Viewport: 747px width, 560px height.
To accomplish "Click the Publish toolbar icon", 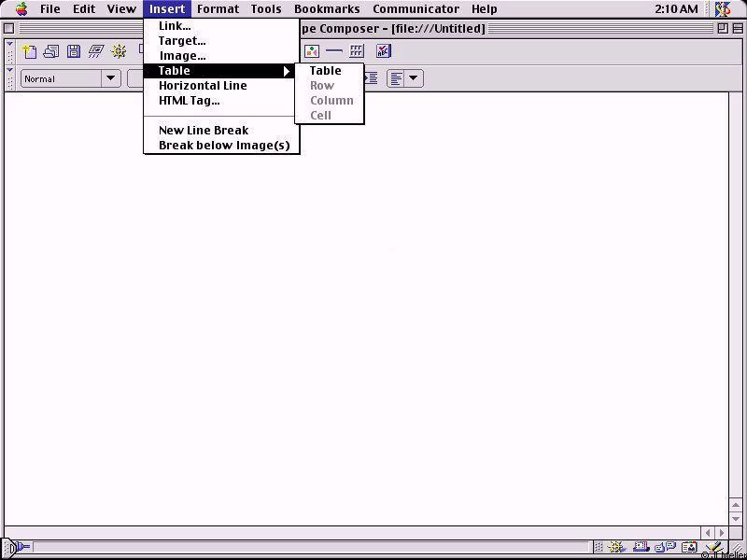I will point(96,51).
